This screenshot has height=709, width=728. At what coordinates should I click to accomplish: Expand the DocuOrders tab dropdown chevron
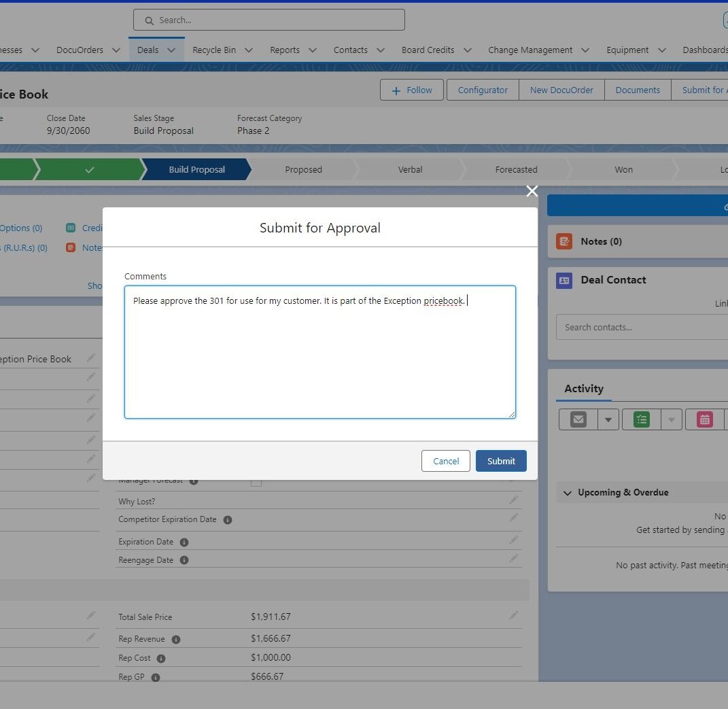coord(116,50)
